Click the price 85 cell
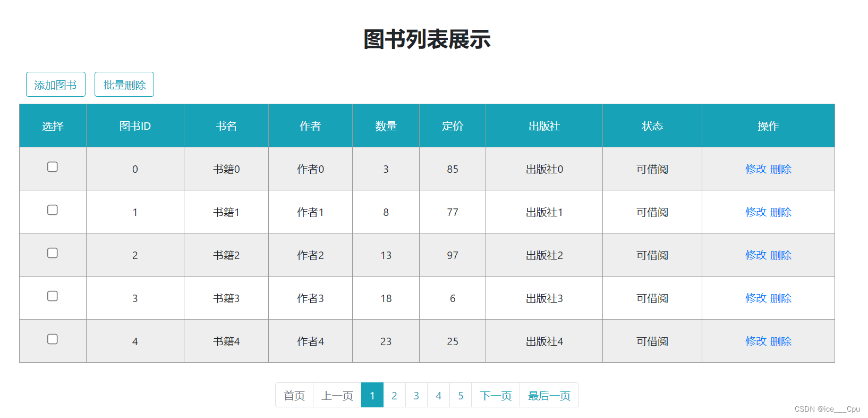The image size is (868, 418). click(x=453, y=169)
